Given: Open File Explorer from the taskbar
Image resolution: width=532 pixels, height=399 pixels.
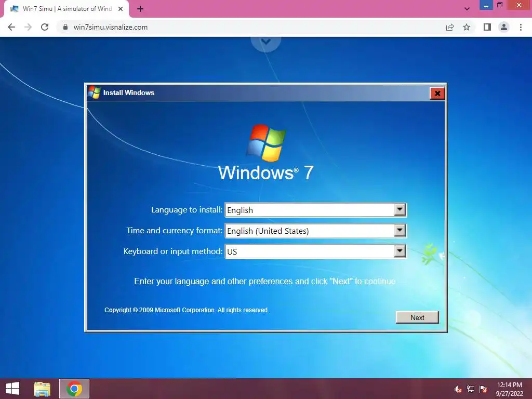Looking at the screenshot, I should click(42, 389).
